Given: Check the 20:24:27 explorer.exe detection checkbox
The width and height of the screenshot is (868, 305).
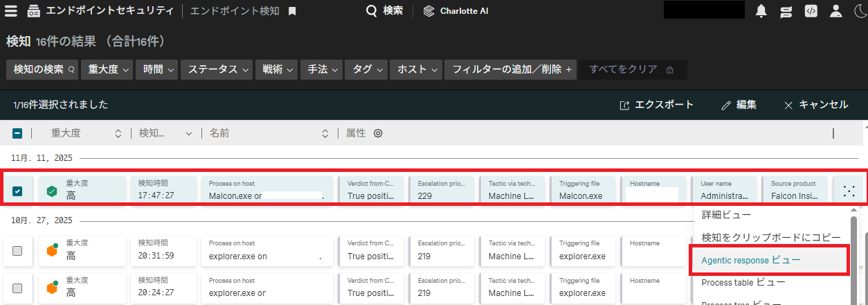Looking at the screenshot, I should [x=17, y=288].
